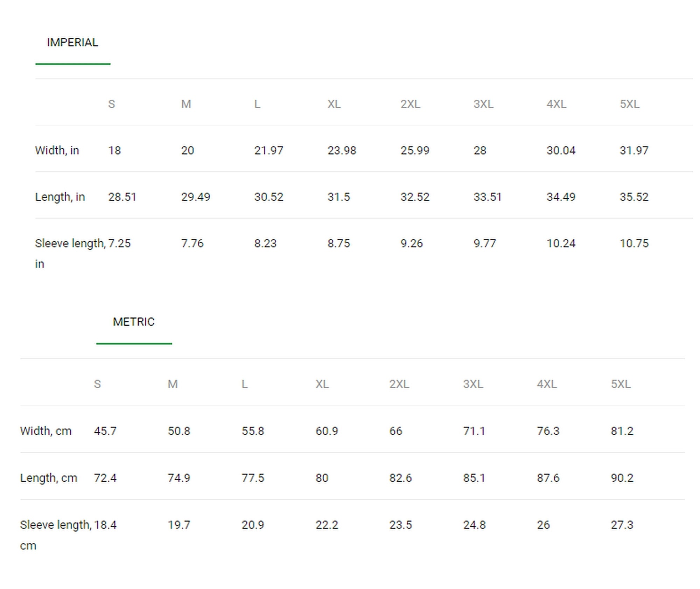
Task: Click the 2XL header in Metric table
Action: pyautogui.click(x=399, y=384)
